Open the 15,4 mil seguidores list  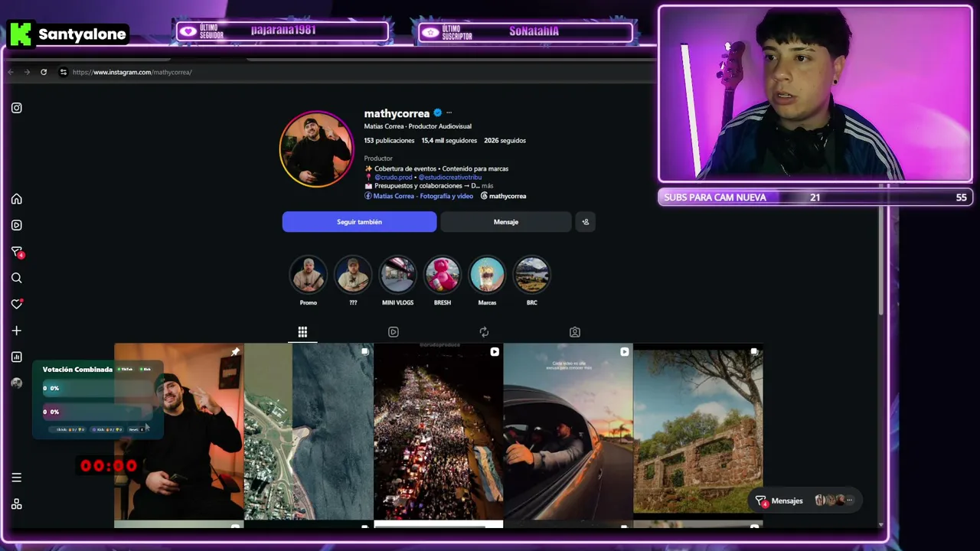449,141
